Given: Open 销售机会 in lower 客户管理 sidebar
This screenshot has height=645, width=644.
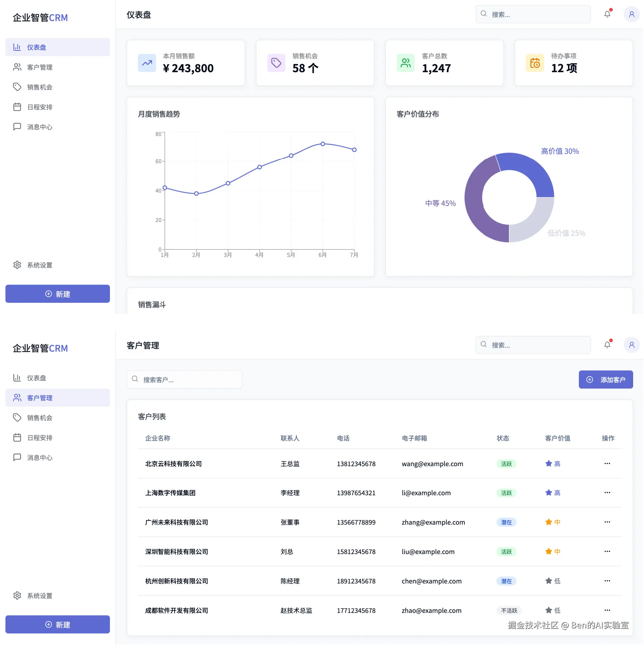Looking at the screenshot, I should click(58, 418).
